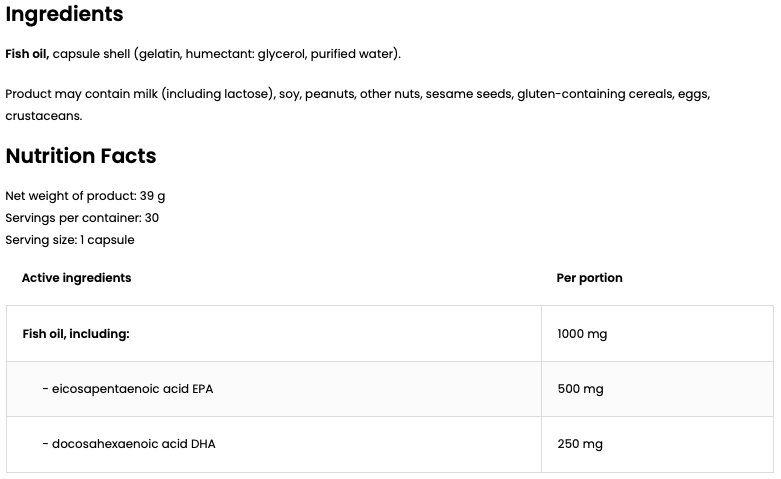This screenshot has width=781, height=479.
Task: Click the "Active ingredients" column header
Action: pos(76,278)
